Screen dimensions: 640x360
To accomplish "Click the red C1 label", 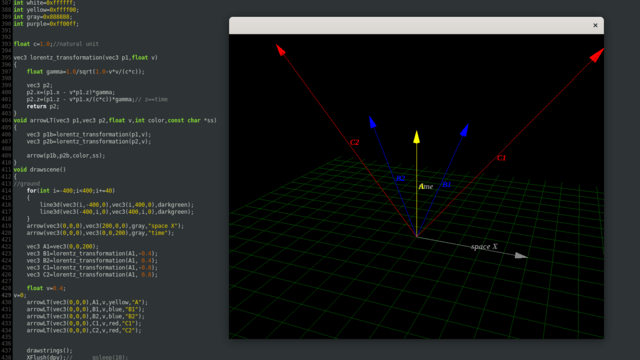I will click(x=501, y=158).
